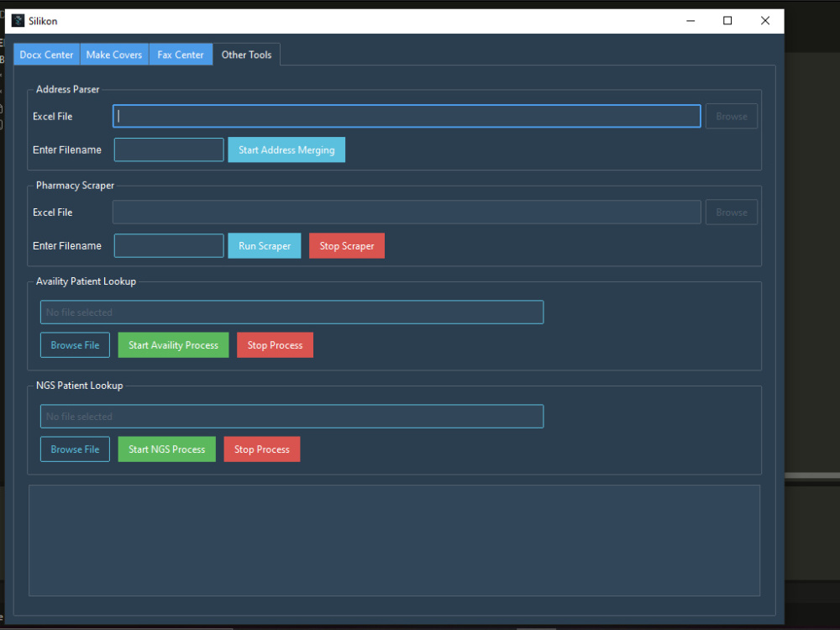This screenshot has height=630, width=840.
Task: Maximize the Silikon window
Action: (x=727, y=21)
